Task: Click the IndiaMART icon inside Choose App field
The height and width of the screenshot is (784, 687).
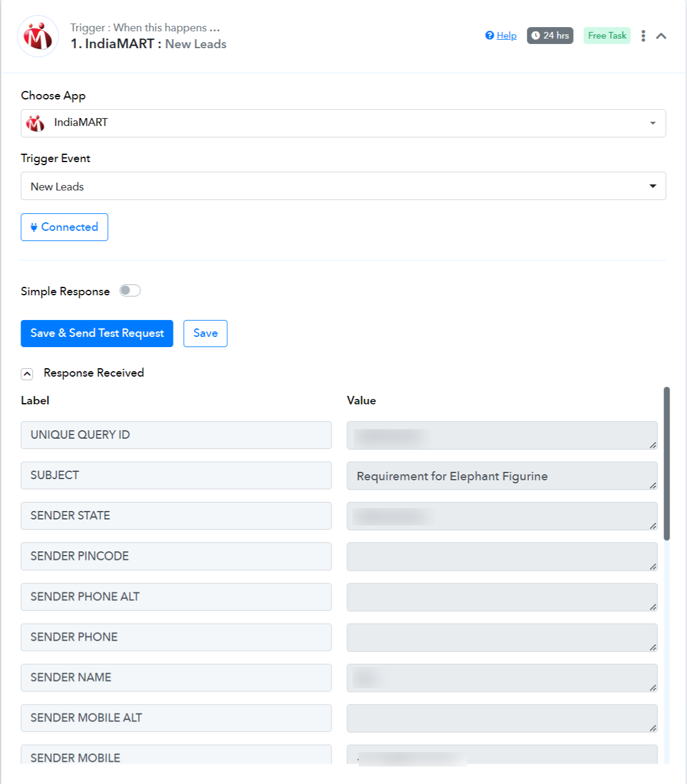Action: [36, 123]
